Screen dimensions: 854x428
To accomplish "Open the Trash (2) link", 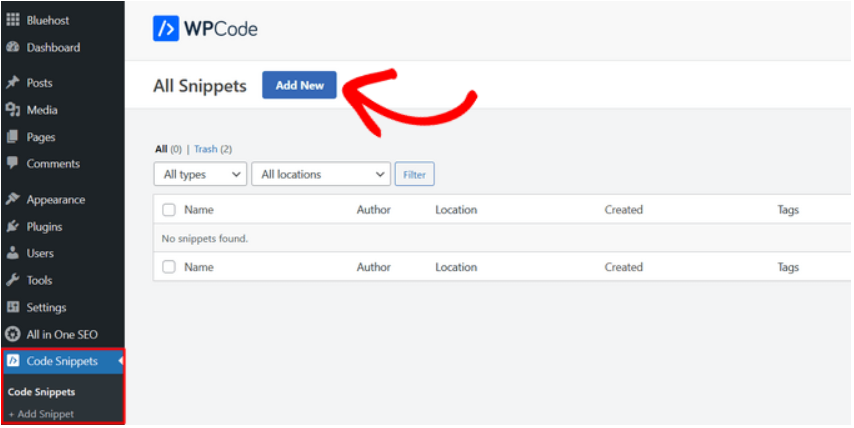I will pos(213,149).
